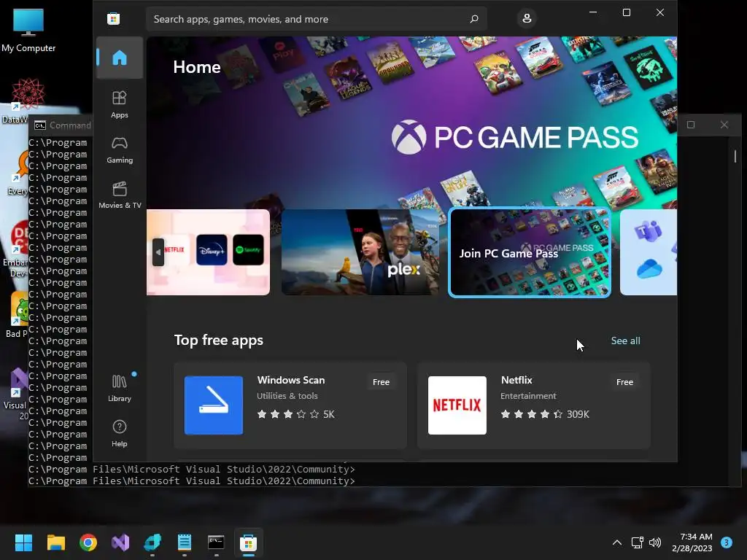Screen dimensions: 747x560
Task: Click the search apps input field
Action: [x=317, y=19]
